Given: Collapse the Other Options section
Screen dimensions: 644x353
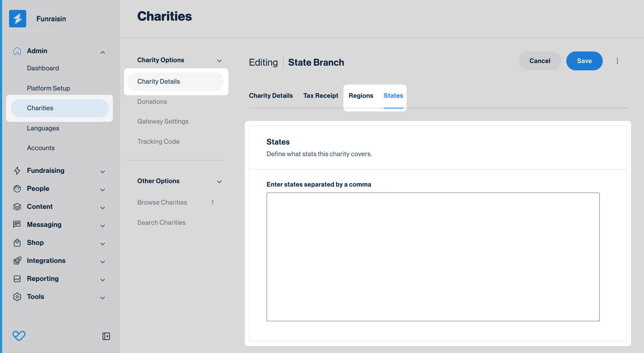Looking at the screenshot, I should click(219, 181).
